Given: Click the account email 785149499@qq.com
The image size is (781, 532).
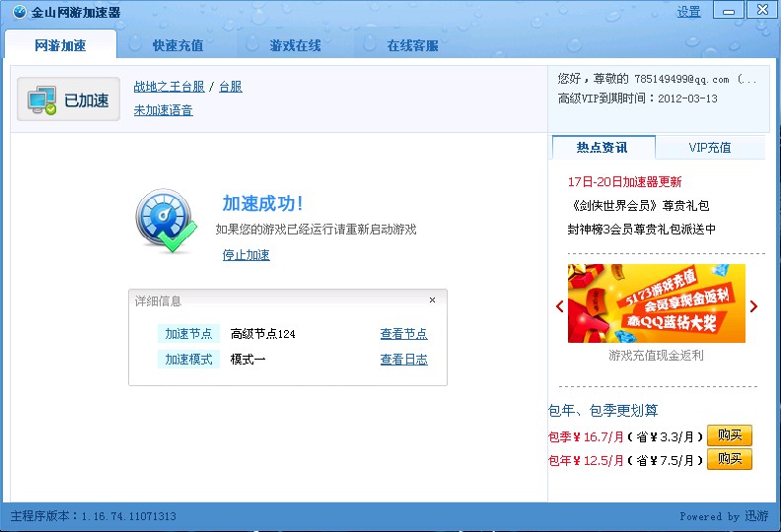Looking at the screenshot, I should click(x=681, y=79).
